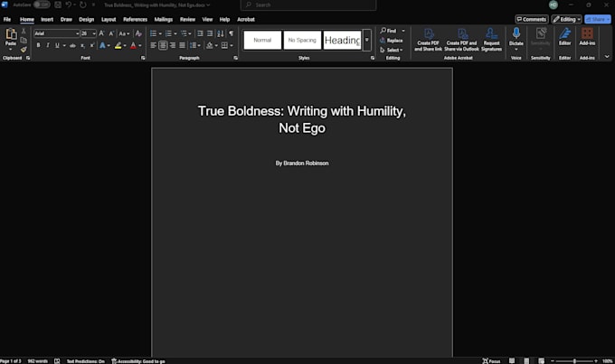The width and height of the screenshot is (615, 364).
Task: Switch to the Review tab
Action: click(x=187, y=19)
